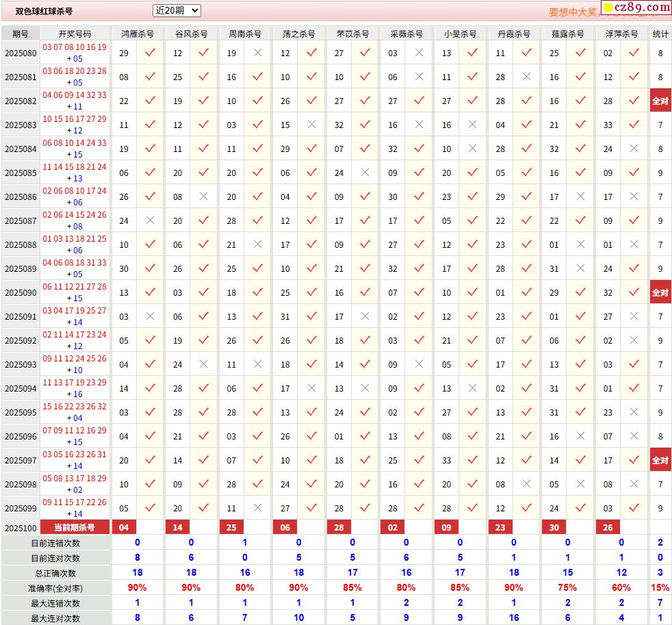
Task: Click 丹霞 current kill number 23
Action: click(500, 527)
